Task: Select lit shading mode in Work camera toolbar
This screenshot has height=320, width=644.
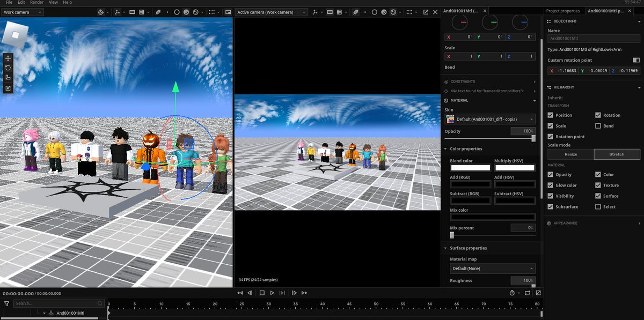Action: pyautogui.click(x=186, y=12)
